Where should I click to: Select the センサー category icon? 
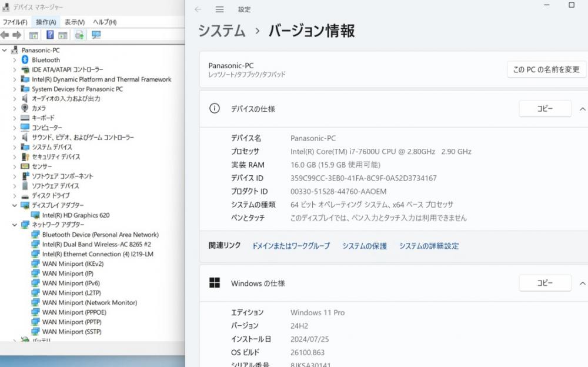click(25, 166)
